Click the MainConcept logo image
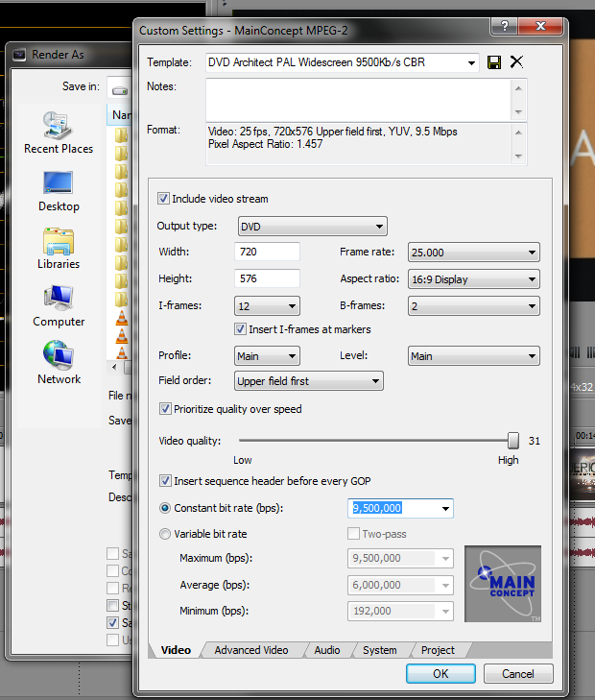Screen dimensions: 595x700 [503, 584]
